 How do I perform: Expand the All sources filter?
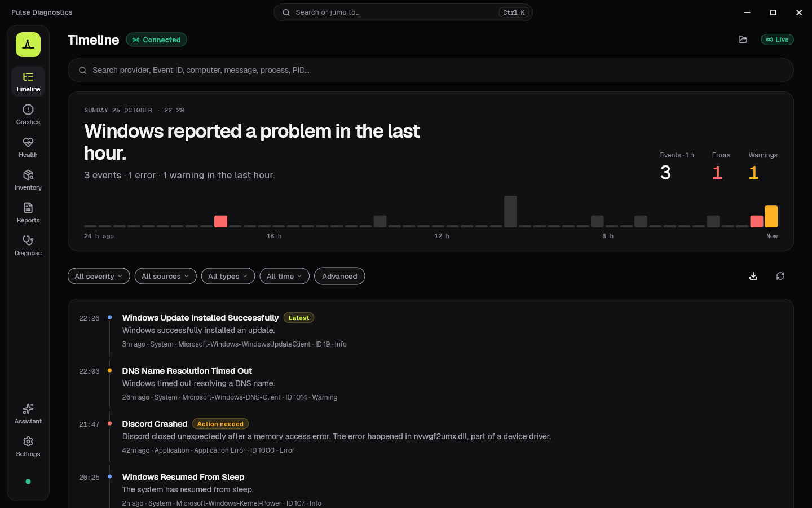click(x=165, y=276)
